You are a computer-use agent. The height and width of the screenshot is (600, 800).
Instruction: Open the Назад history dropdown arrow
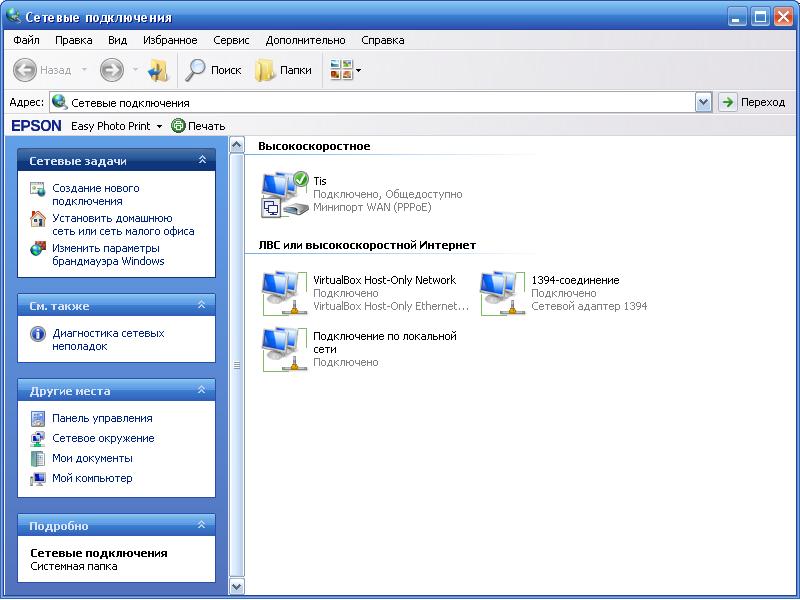(84, 69)
